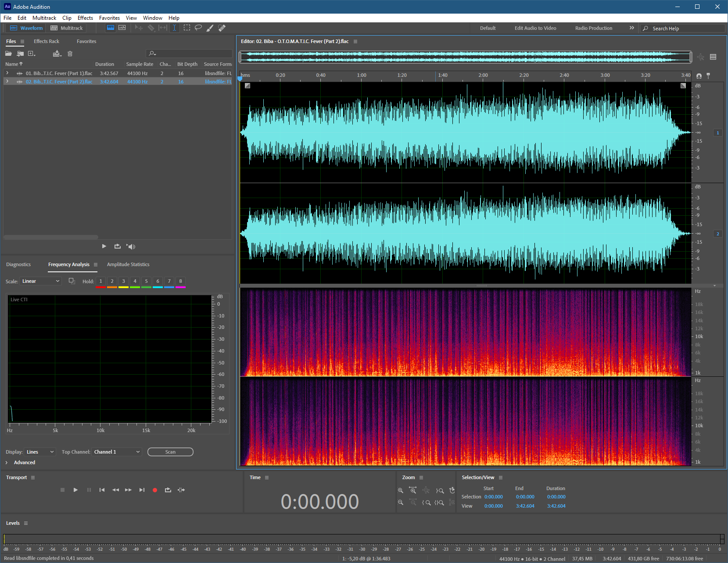Toggle Hold button 4

[x=135, y=281]
